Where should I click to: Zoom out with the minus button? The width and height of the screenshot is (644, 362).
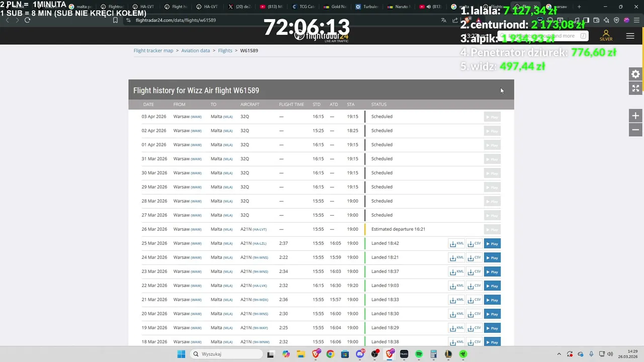(635, 130)
